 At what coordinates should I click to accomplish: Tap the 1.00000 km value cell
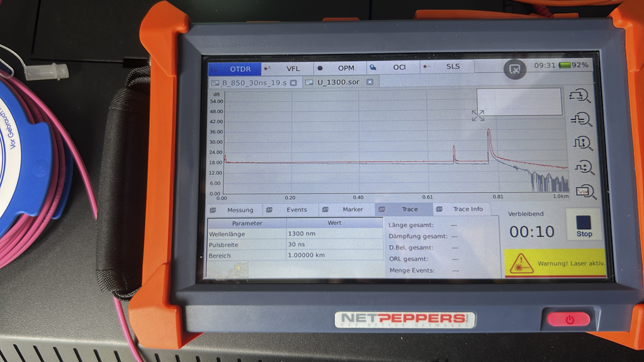[x=335, y=255]
